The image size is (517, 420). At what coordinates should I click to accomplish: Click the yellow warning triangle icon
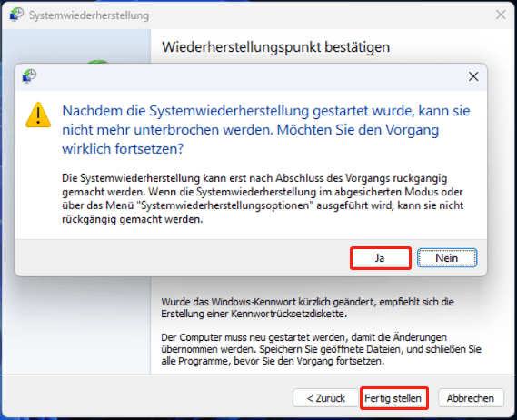(x=38, y=115)
